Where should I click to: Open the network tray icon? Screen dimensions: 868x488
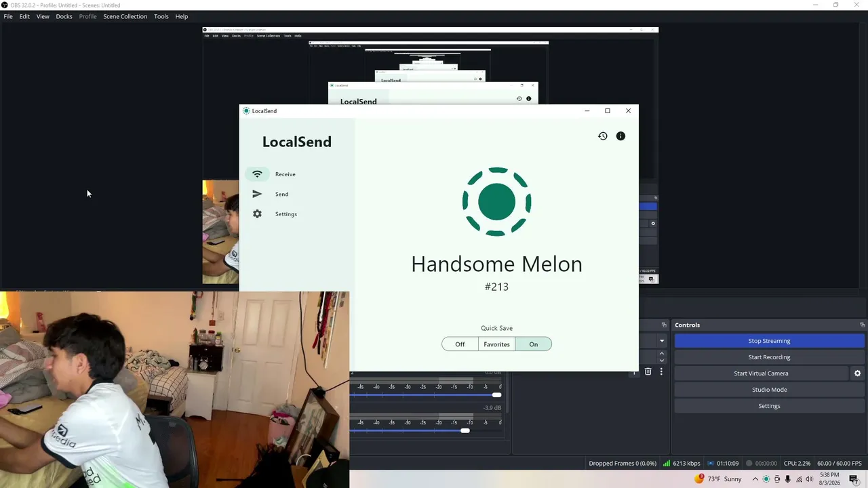[798, 479]
